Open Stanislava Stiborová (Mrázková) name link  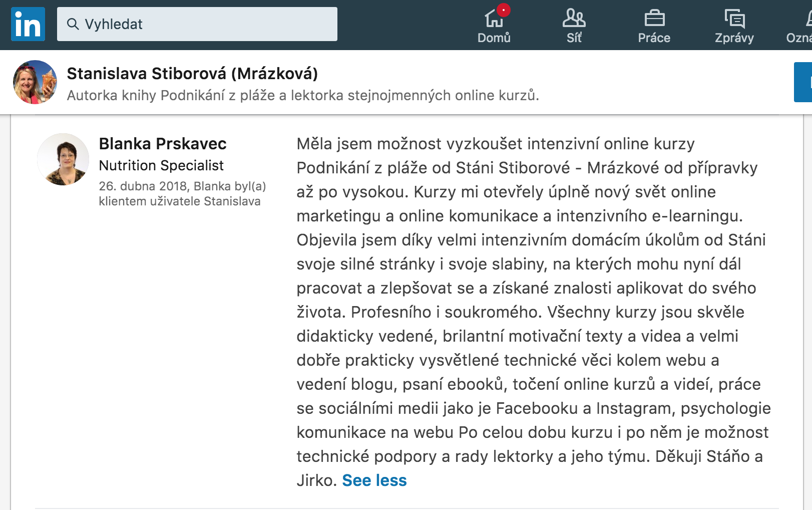192,74
